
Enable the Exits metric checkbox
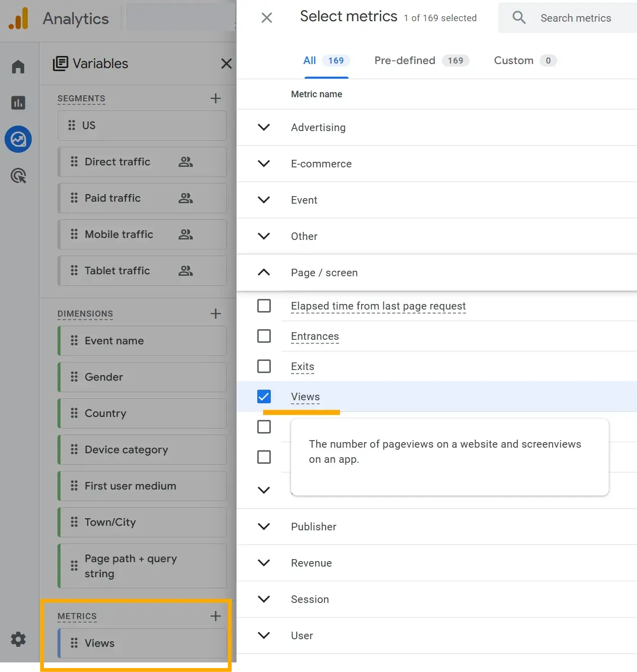(x=264, y=366)
